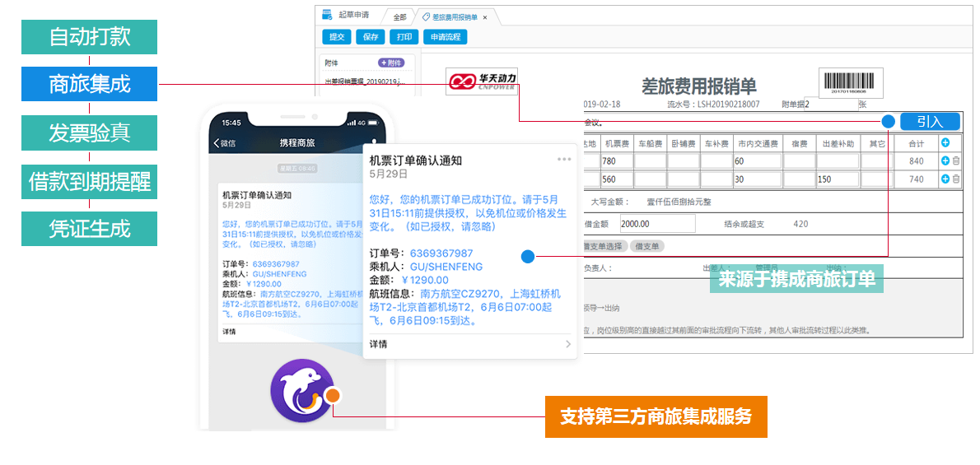980x465 pixels.
Task: Click the 出差补助 column header
Action: [x=837, y=143]
